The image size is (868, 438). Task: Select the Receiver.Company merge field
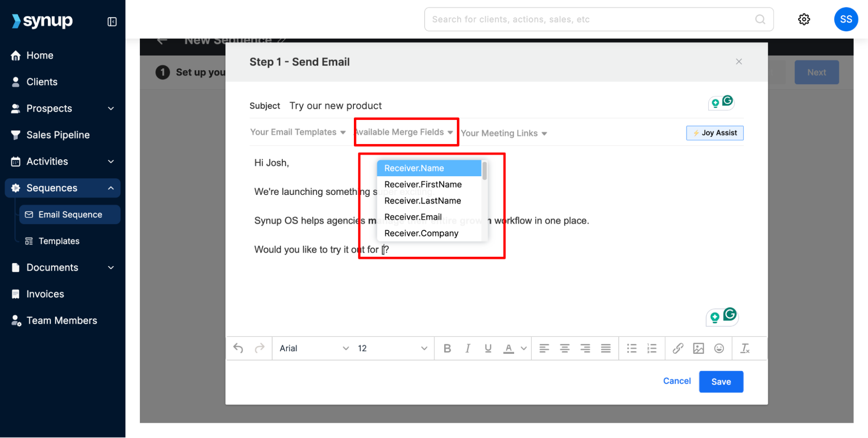pos(429,233)
